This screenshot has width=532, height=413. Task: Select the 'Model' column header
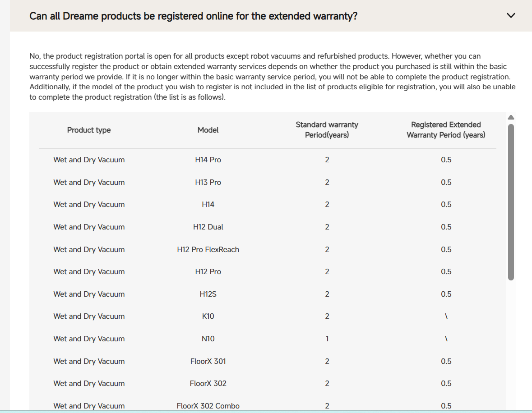click(208, 130)
